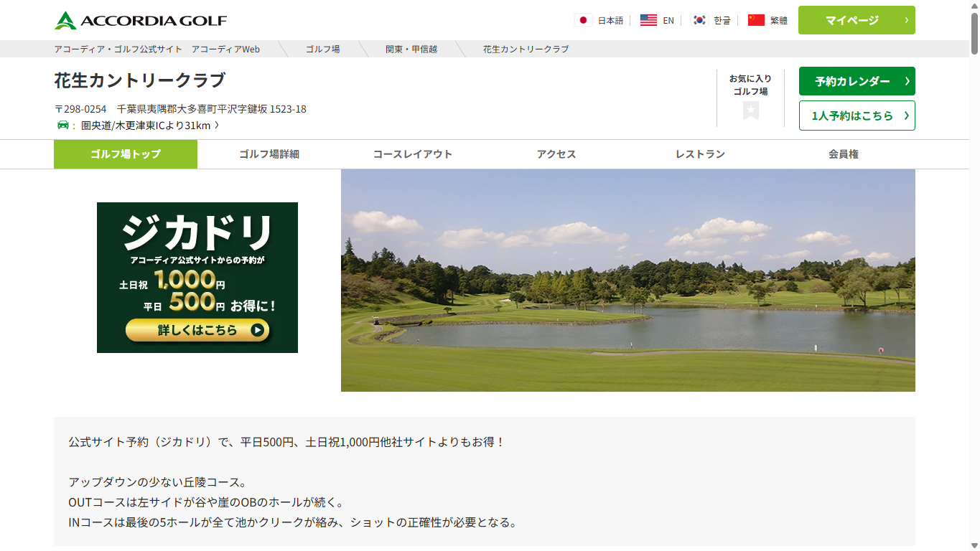Go to the アクセス tab

pos(556,154)
